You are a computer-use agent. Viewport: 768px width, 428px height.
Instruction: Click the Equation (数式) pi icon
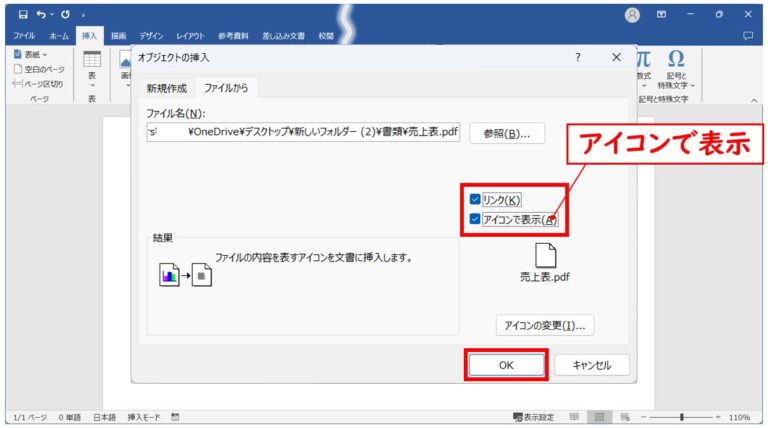point(644,59)
